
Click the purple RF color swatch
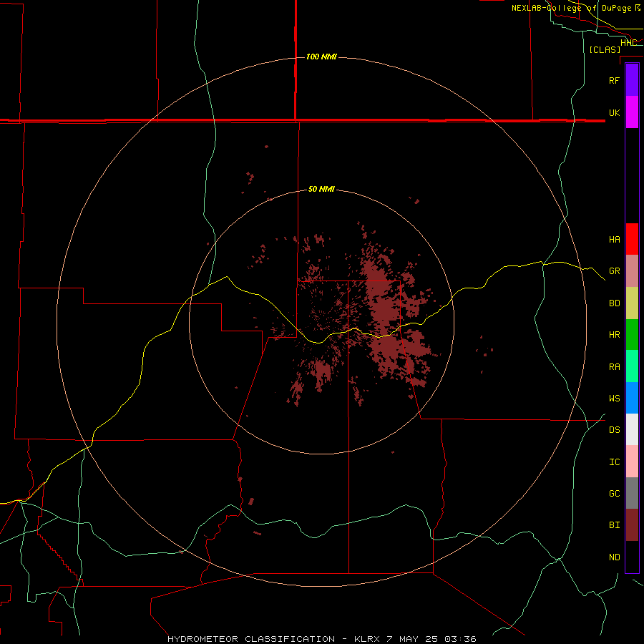coord(632,80)
